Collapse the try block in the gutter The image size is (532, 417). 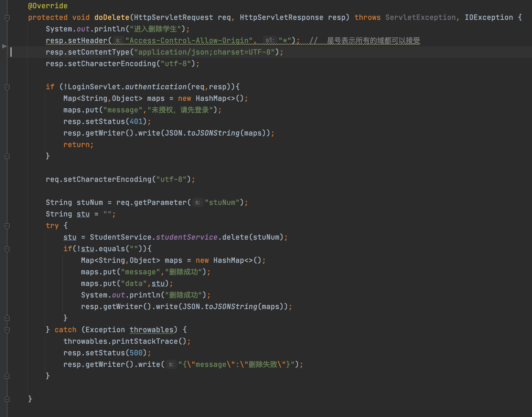click(7, 226)
